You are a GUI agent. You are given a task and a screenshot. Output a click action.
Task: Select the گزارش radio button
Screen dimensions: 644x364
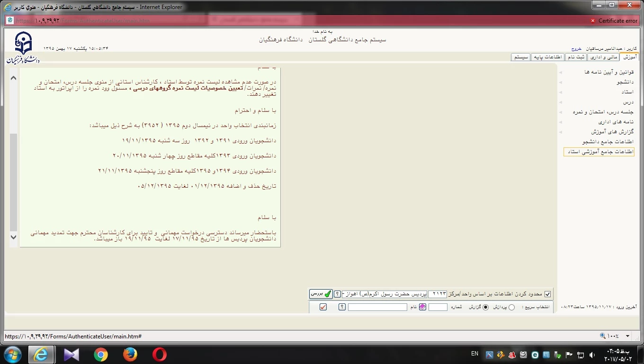coord(485,307)
